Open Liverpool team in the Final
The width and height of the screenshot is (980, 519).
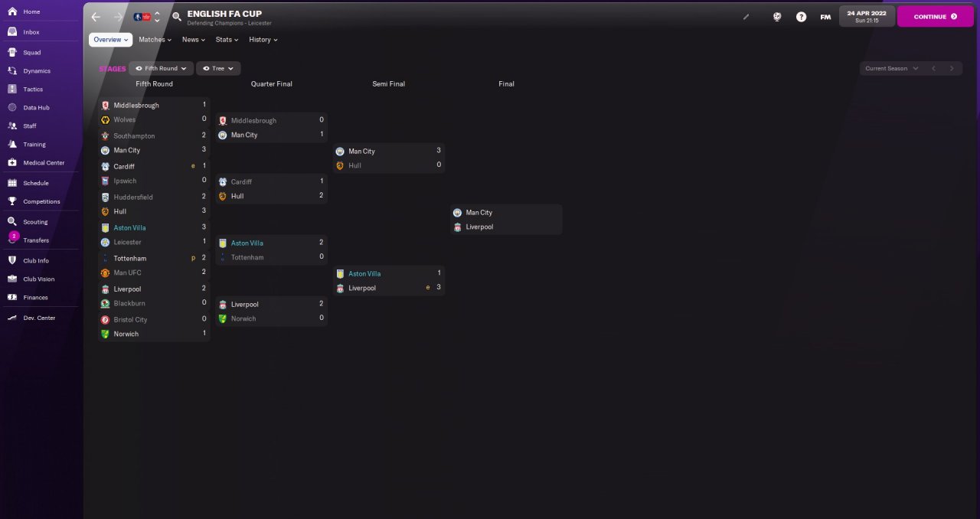click(479, 227)
